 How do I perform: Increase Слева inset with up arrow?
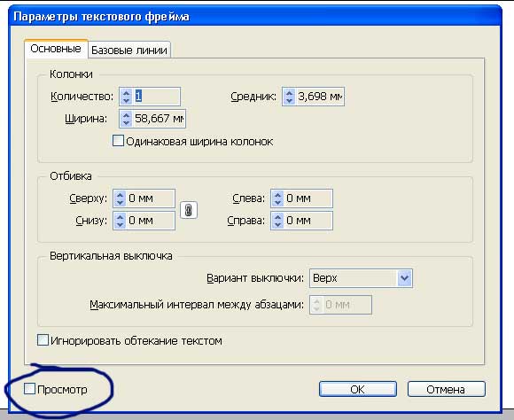pyautogui.click(x=277, y=195)
